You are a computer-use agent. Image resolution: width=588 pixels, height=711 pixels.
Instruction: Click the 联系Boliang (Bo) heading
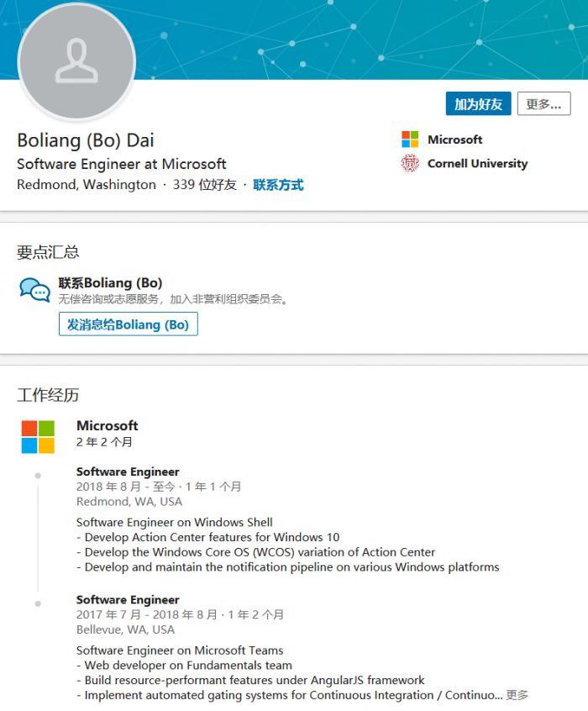pos(110,282)
